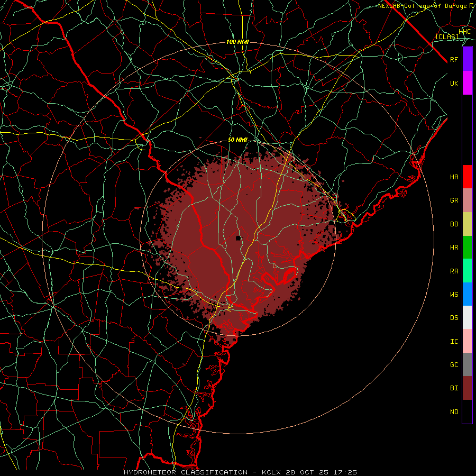Screen dimensions: 476x476
Task: Click the black radar site dot at center
Action: (239, 237)
